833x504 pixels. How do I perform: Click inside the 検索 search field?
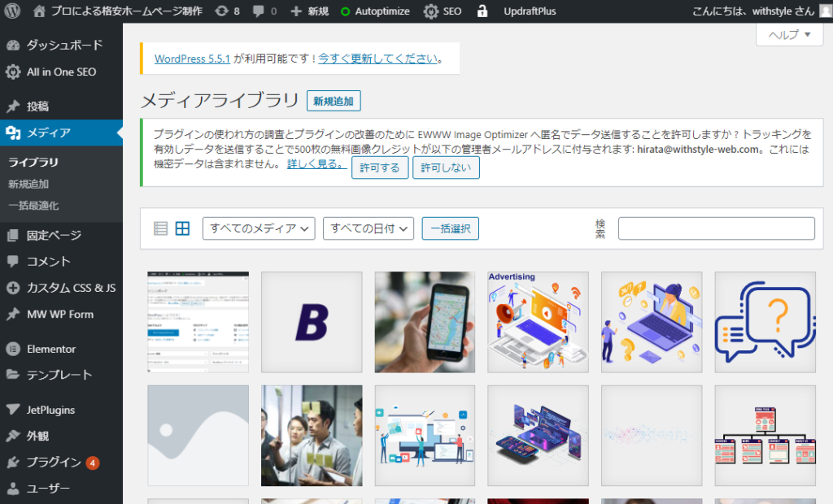(x=715, y=228)
